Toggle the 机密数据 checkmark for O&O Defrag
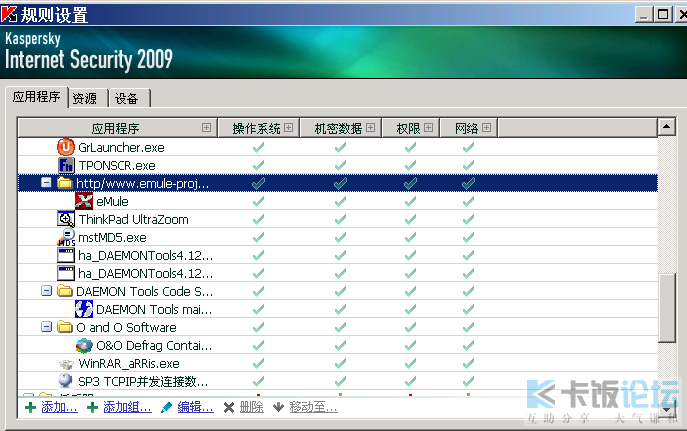The image size is (687, 431). pos(340,345)
